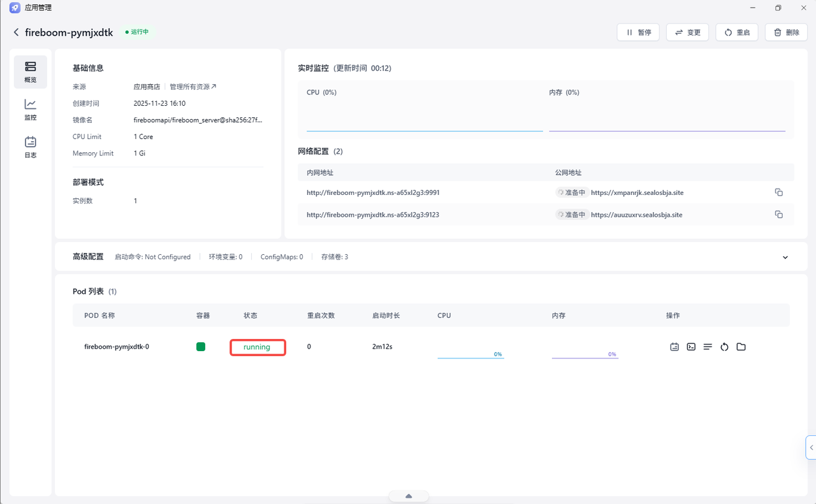This screenshot has width=816, height=504.
Task: Click internal address ending in :9991
Action: 373,192
